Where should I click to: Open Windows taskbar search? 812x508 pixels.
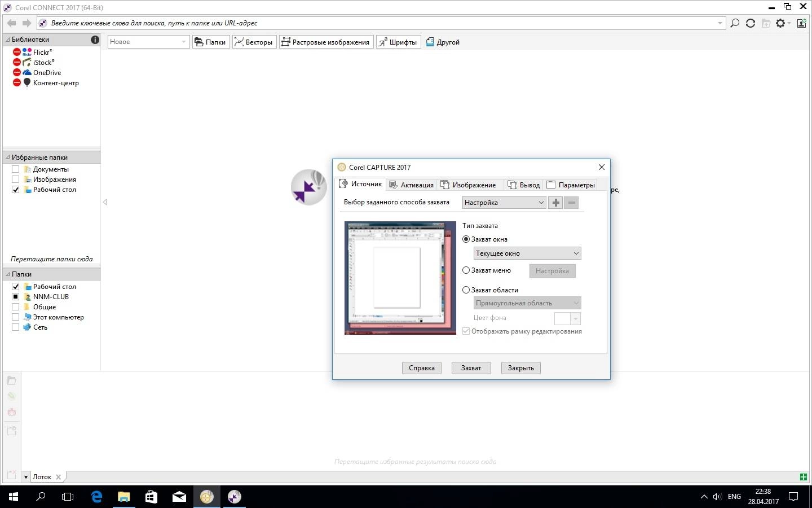41,497
